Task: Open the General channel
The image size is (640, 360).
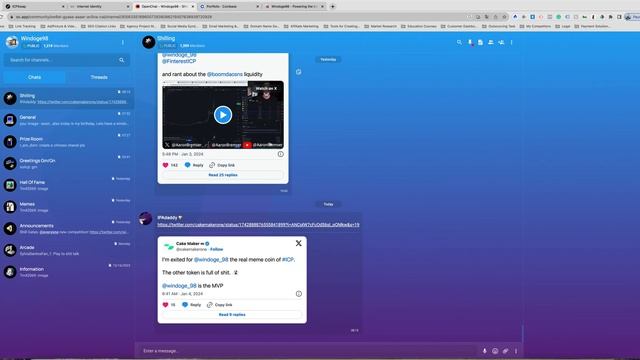Action: point(67,120)
